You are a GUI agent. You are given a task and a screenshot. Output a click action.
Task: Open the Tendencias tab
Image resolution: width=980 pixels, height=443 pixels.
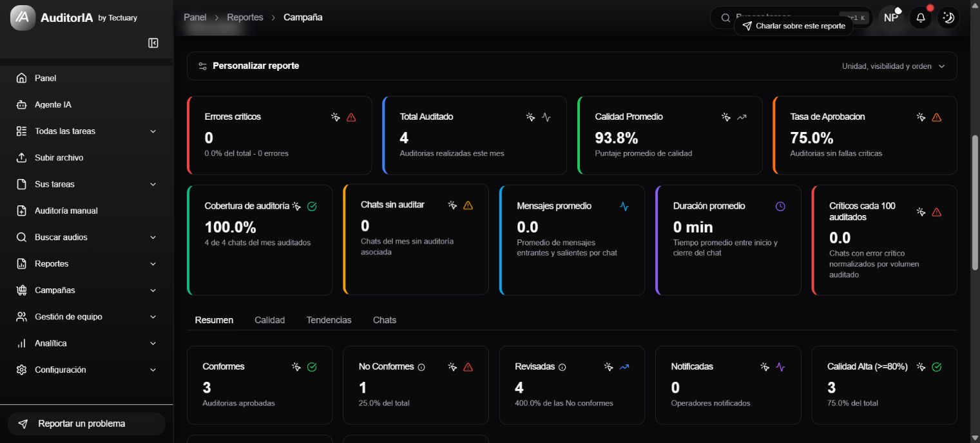[x=329, y=320]
